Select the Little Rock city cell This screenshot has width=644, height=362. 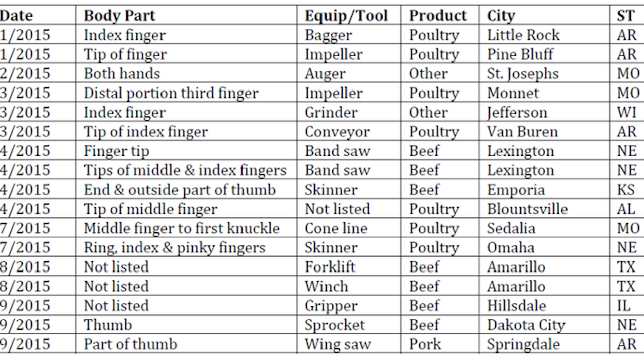pyautogui.click(x=523, y=35)
